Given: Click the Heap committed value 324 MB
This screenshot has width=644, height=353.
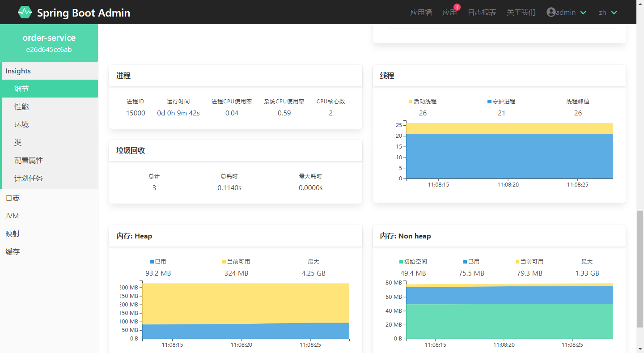Looking at the screenshot, I should click(236, 273).
